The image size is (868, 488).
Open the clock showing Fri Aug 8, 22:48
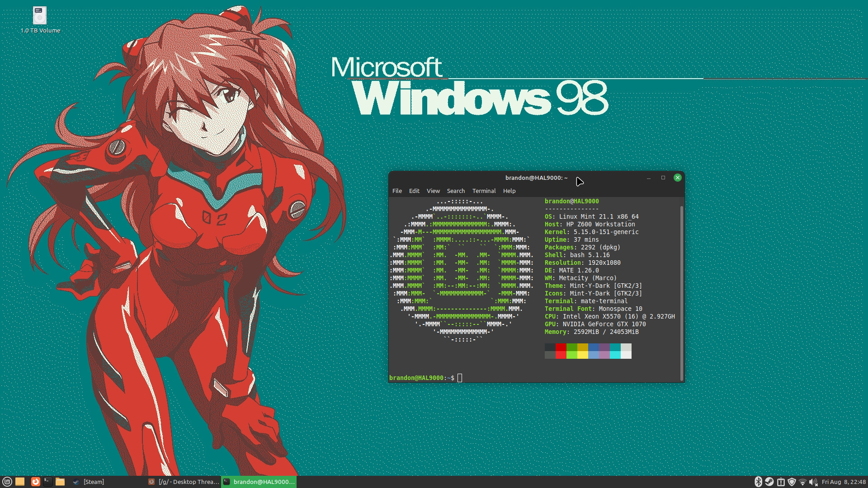pyautogui.click(x=844, y=482)
